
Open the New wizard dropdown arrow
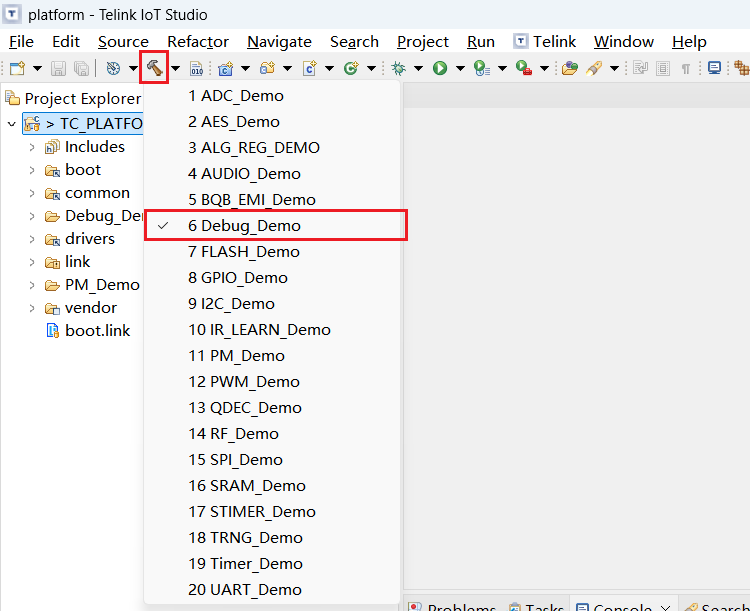click(x=37, y=68)
